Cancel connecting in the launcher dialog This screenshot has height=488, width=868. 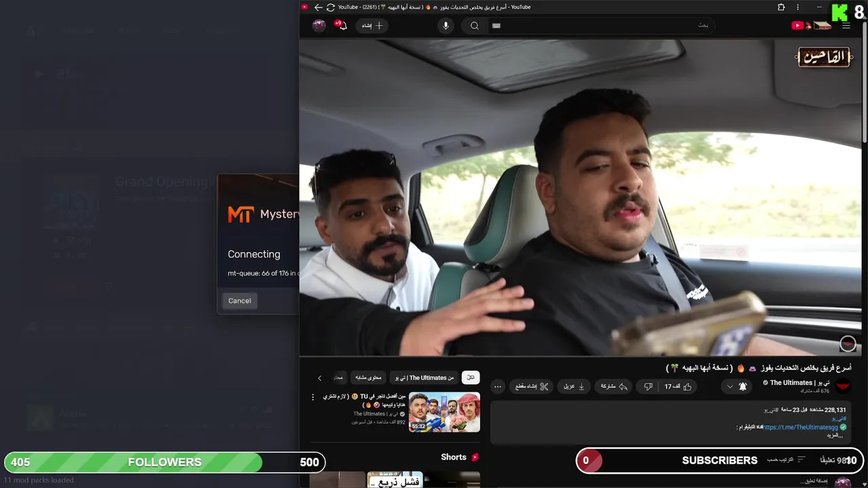(x=239, y=301)
